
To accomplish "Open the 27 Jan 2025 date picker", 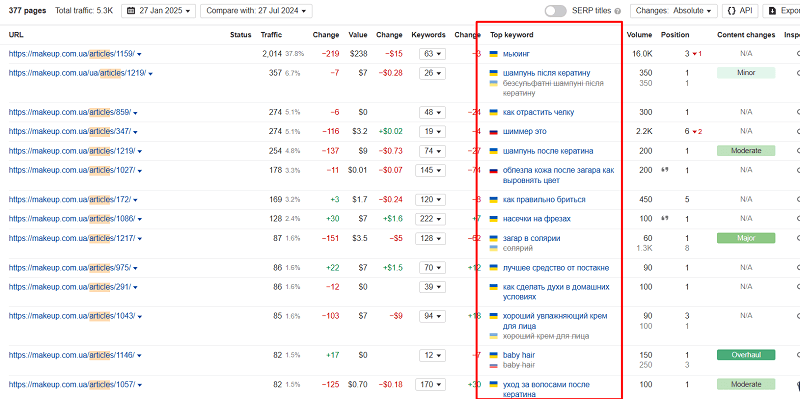I will click(x=158, y=11).
